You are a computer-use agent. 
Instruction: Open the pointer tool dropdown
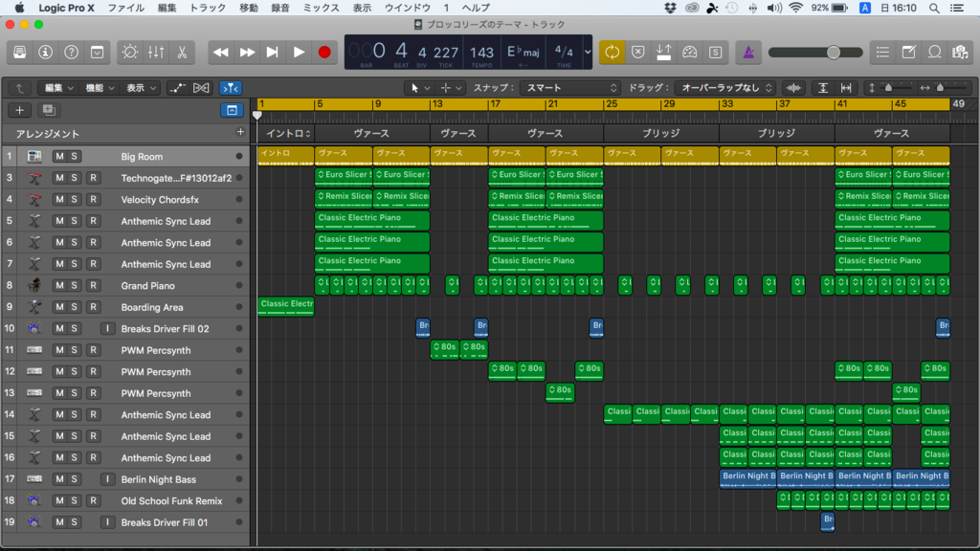(x=420, y=88)
